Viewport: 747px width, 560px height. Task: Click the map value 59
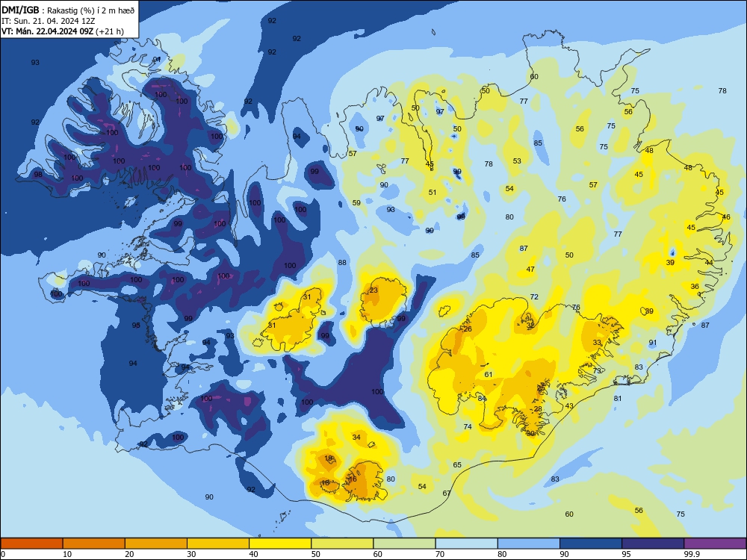coord(356,202)
